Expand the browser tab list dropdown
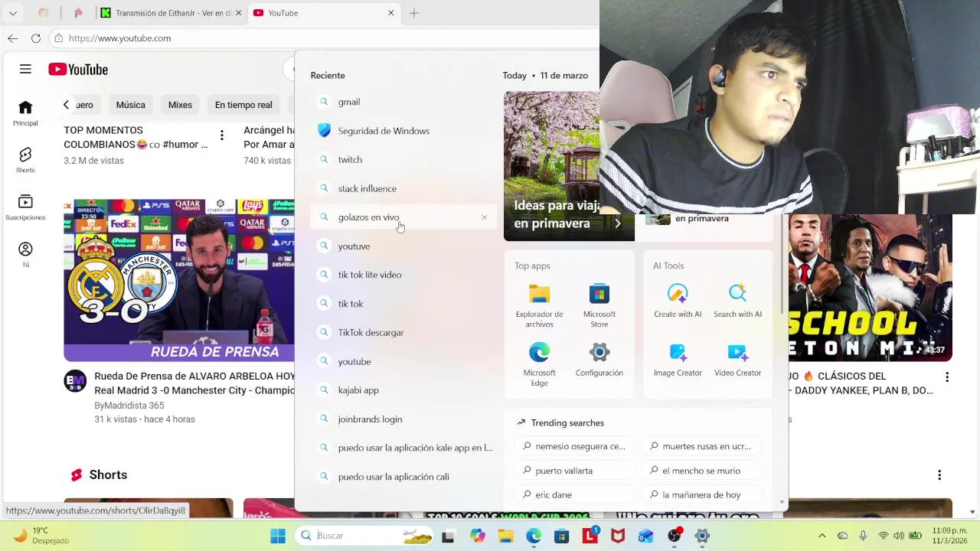Image resolution: width=980 pixels, height=551 pixels. (13, 13)
